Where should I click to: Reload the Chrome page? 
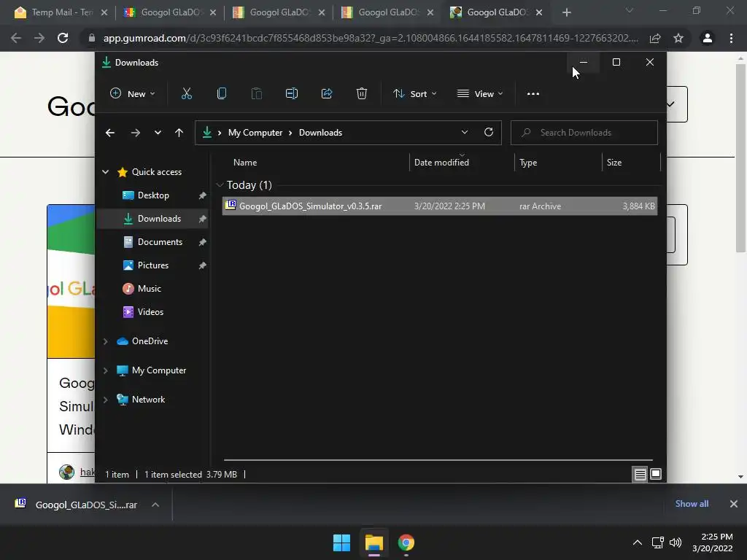[63, 38]
